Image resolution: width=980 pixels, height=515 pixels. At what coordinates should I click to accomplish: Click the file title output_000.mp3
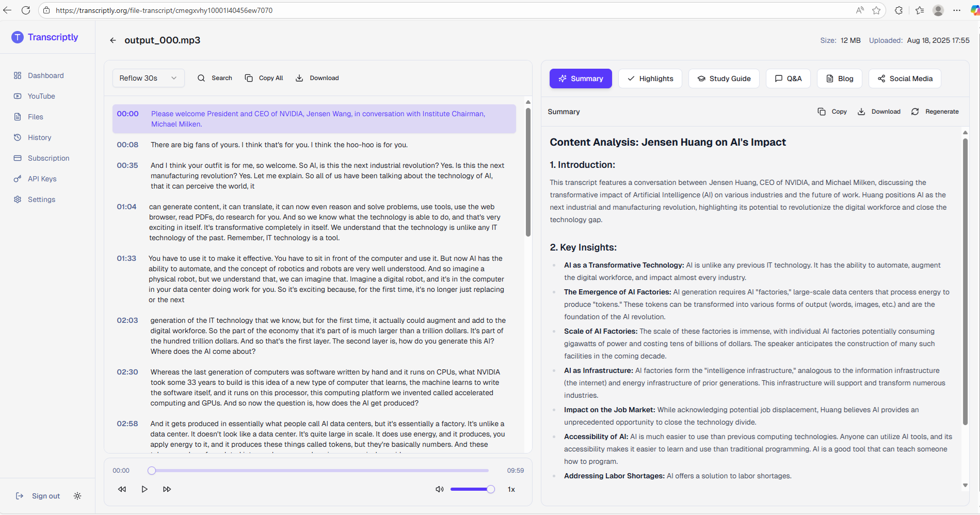pyautogui.click(x=163, y=40)
